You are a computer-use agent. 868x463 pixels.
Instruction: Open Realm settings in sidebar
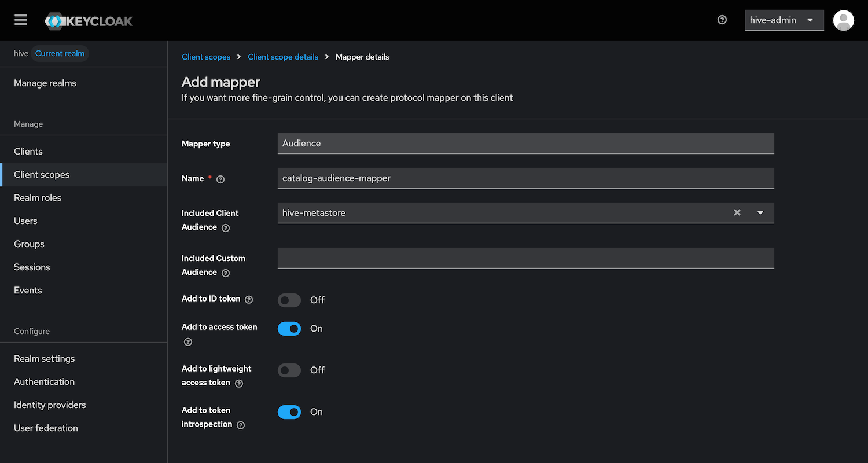coord(44,359)
